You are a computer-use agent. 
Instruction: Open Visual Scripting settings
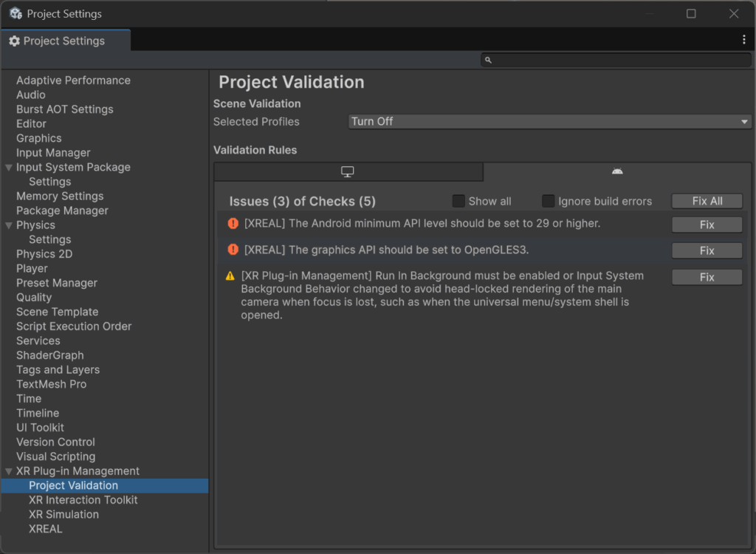56,457
